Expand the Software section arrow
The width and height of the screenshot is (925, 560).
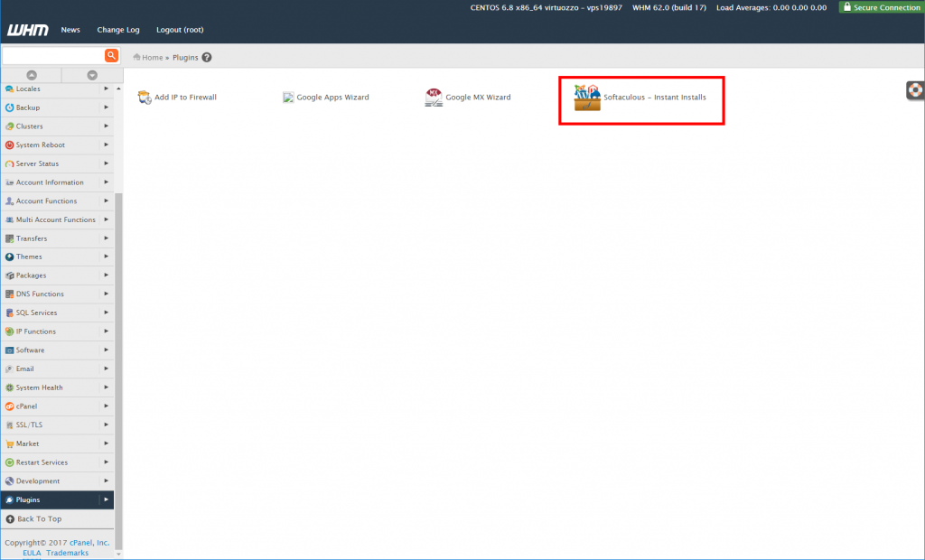tap(107, 350)
